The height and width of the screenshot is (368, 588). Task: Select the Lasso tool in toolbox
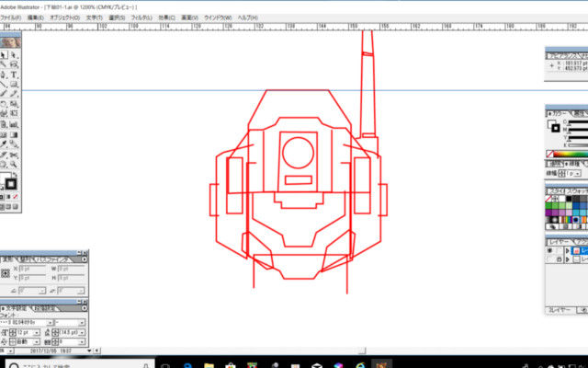(x=14, y=64)
